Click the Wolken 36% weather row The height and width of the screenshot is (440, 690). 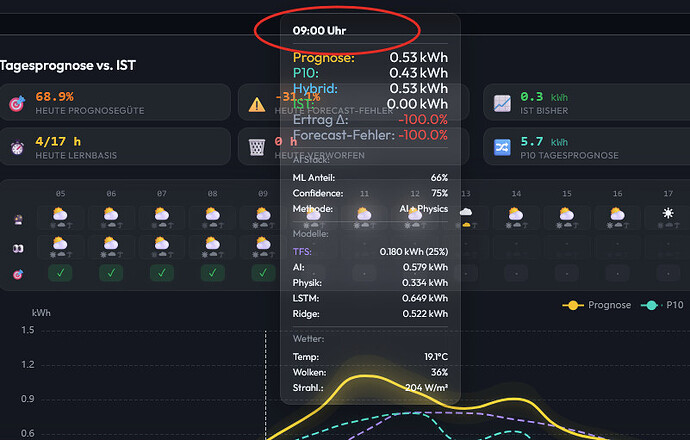370,372
